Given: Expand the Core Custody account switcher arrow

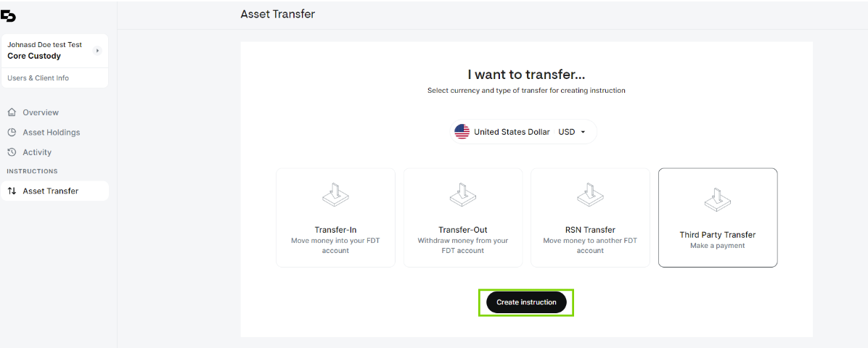Looking at the screenshot, I should coord(97,50).
